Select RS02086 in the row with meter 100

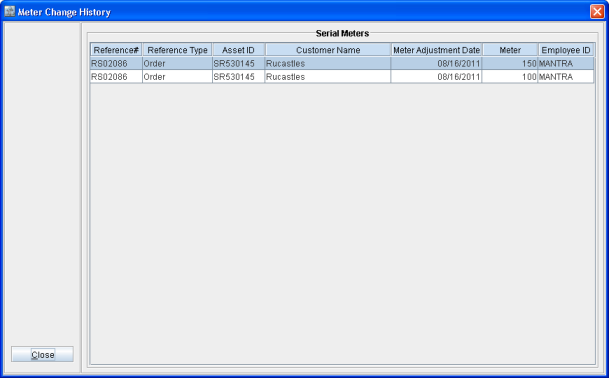116,77
